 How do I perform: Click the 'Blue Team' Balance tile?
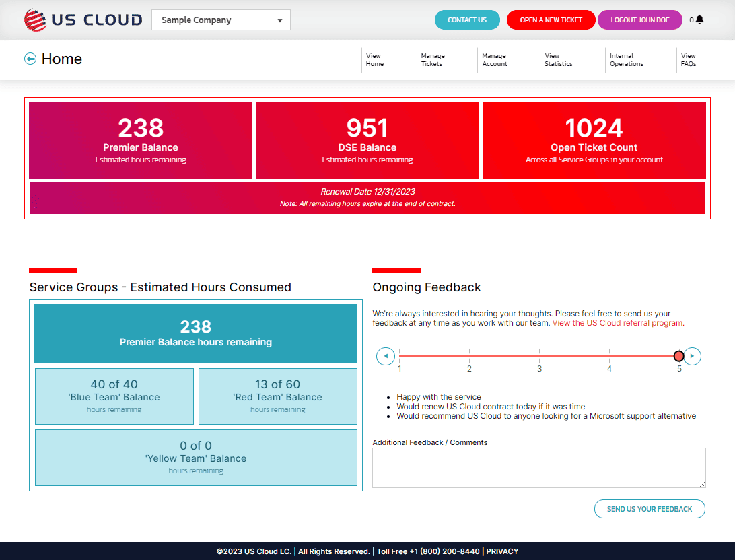click(114, 396)
